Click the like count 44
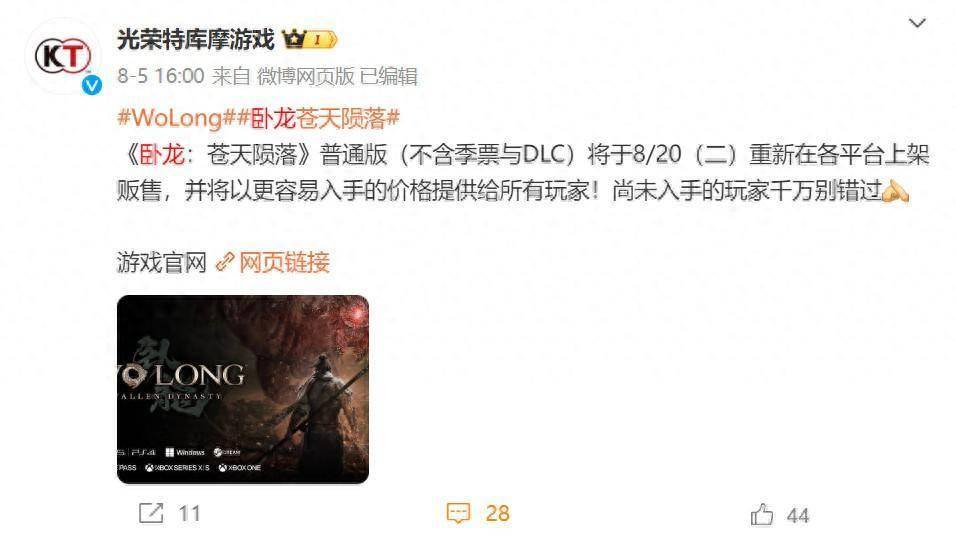The width and height of the screenshot is (956, 543). (x=797, y=516)
